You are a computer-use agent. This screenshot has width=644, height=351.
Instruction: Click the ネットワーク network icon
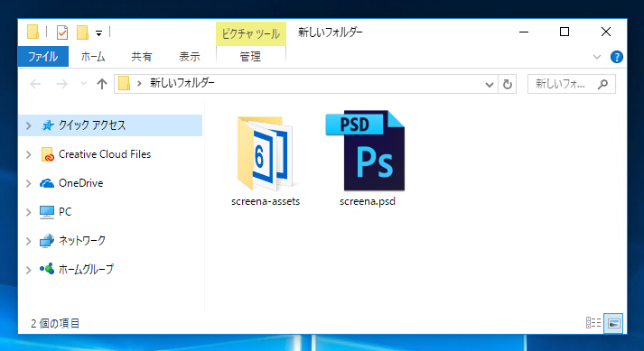point(47,241)
